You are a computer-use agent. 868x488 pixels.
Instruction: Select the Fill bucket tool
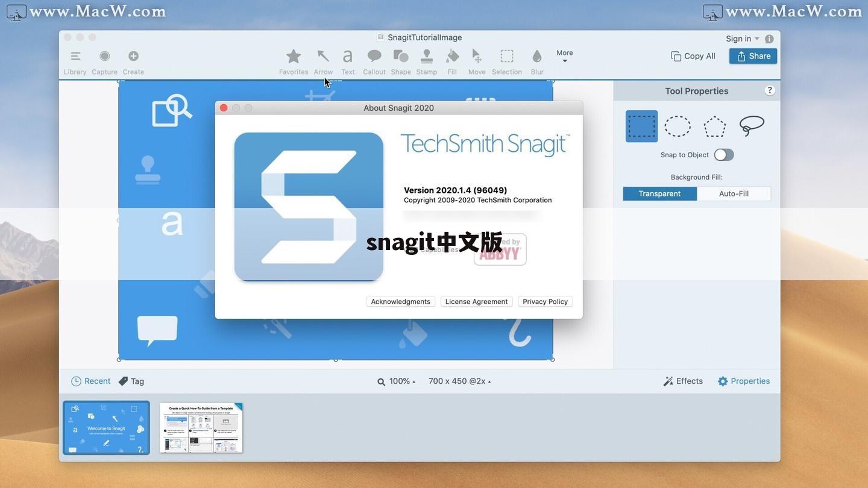point(452,56)
